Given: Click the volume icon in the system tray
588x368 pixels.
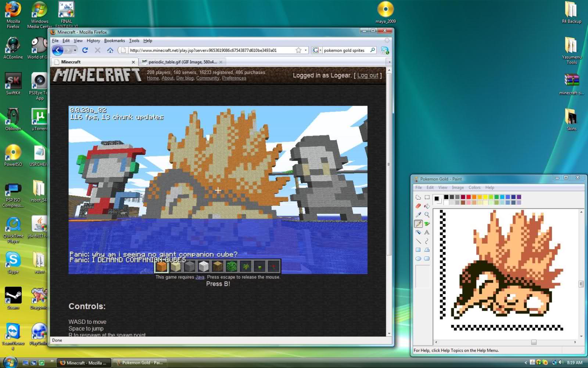Looking at the screenshot, I should click(x=561, y=362).
